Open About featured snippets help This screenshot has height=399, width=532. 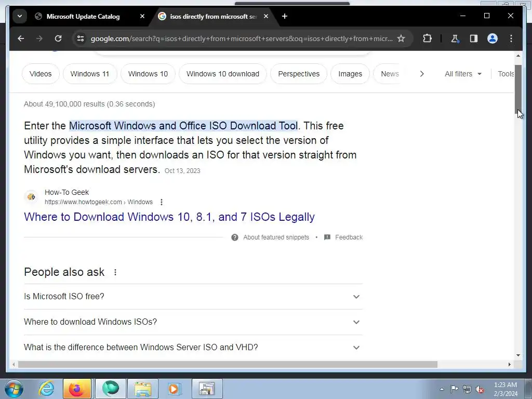(270, 237)
